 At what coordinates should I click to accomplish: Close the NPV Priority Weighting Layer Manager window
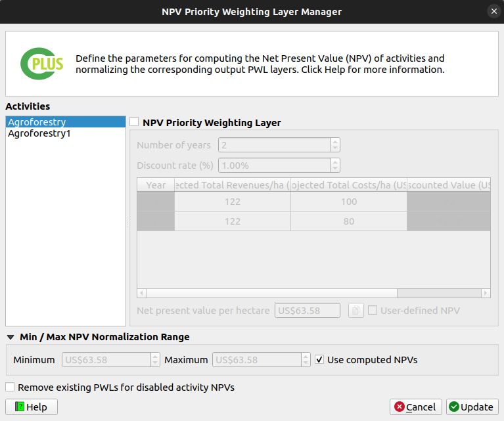click(494, 12)
